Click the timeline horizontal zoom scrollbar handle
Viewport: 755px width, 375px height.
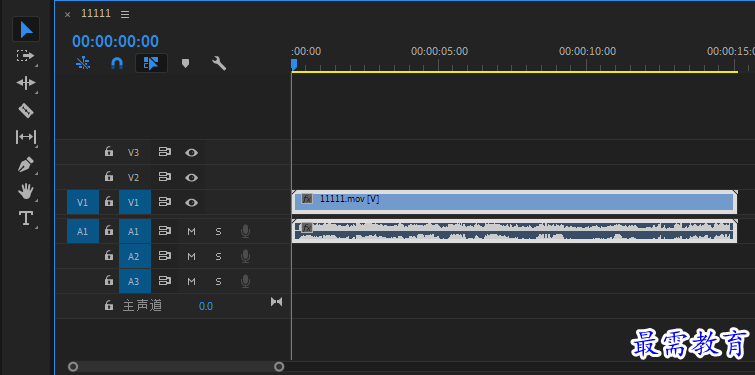pyautogui.click(x=176, y=367)
